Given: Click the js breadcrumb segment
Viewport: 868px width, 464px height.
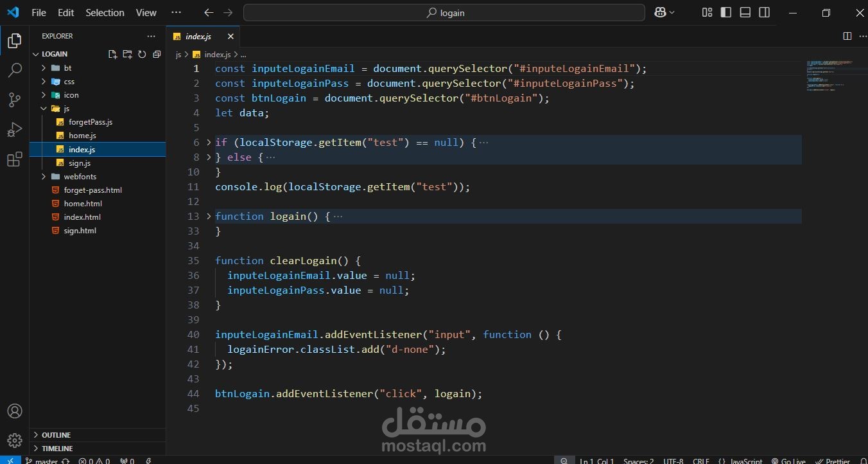Looking at the screenshot, I should point(178,55).
